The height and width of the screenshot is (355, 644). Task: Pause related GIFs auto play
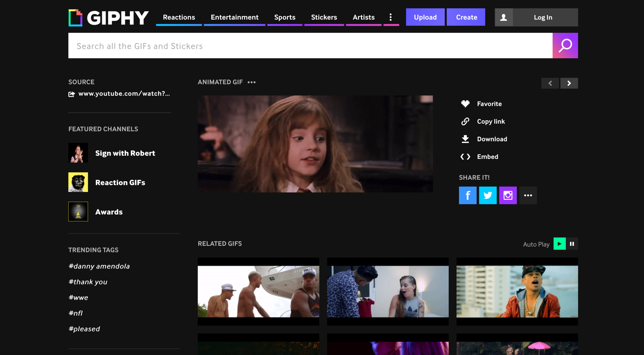click(x=572, y=244)
